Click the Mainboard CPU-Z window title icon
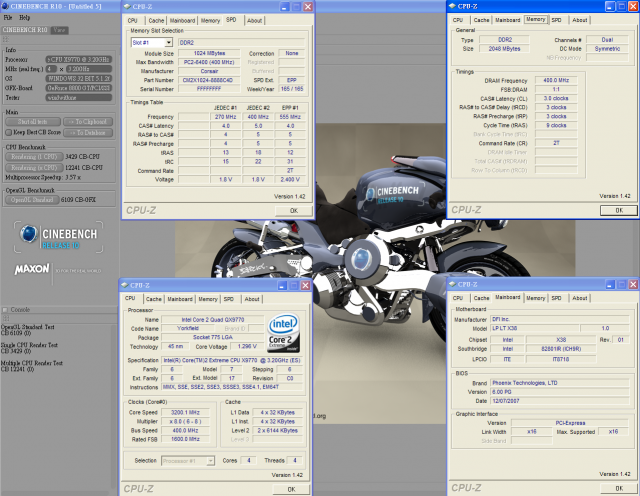This screenshot has height=496, width=640. point(452,284)
